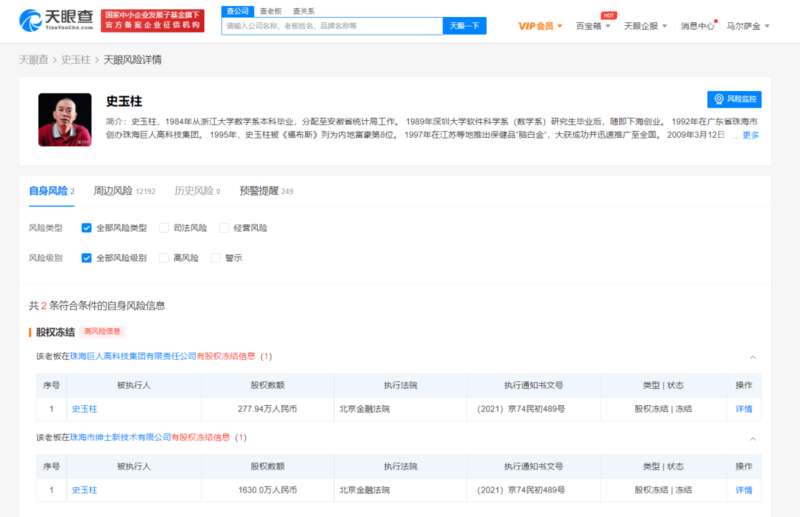
Task: Open the 天眼企服 dropdown menu
Action: point(645,26)
